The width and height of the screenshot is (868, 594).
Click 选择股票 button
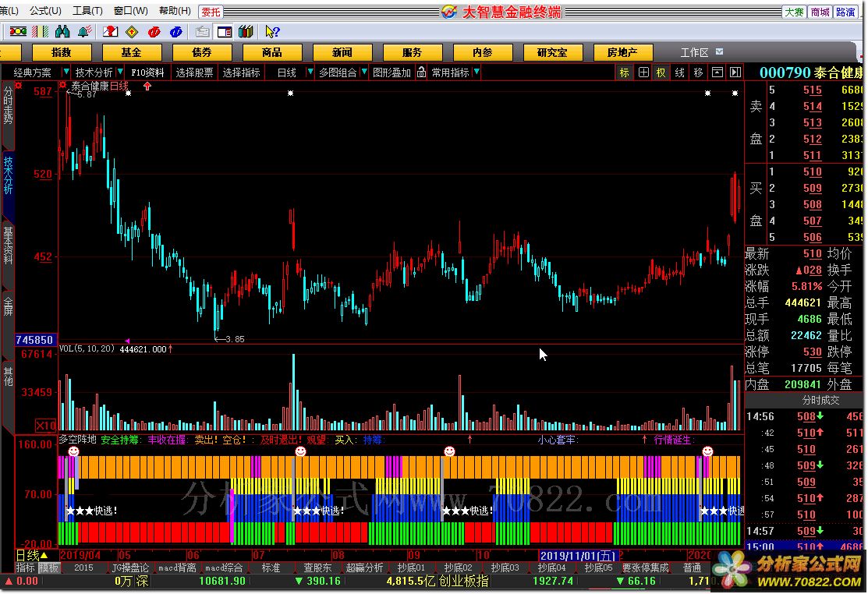(194, 72)
